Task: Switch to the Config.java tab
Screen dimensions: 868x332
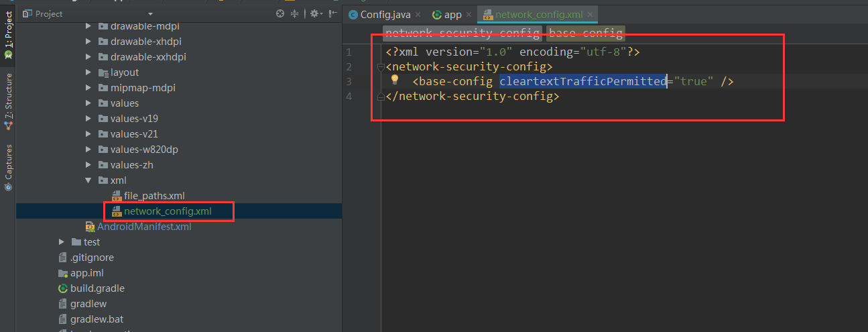Action: [384, 14]
